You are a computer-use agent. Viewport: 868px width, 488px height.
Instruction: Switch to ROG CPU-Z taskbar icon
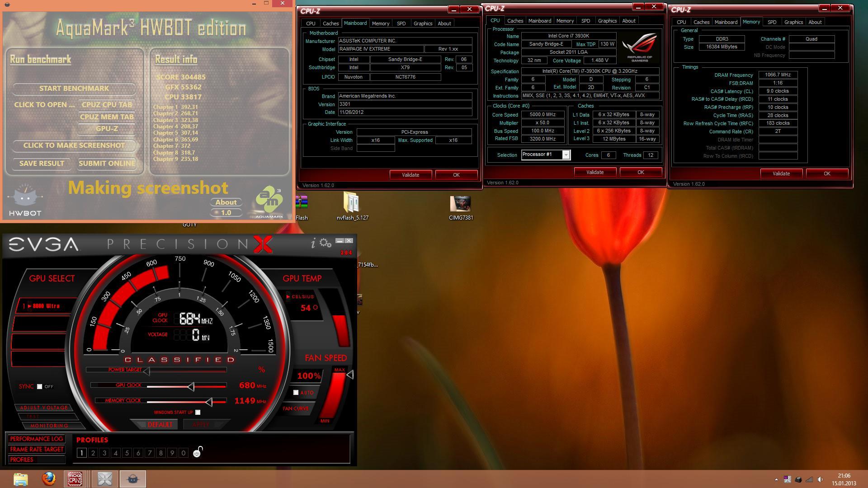[75, 479]
